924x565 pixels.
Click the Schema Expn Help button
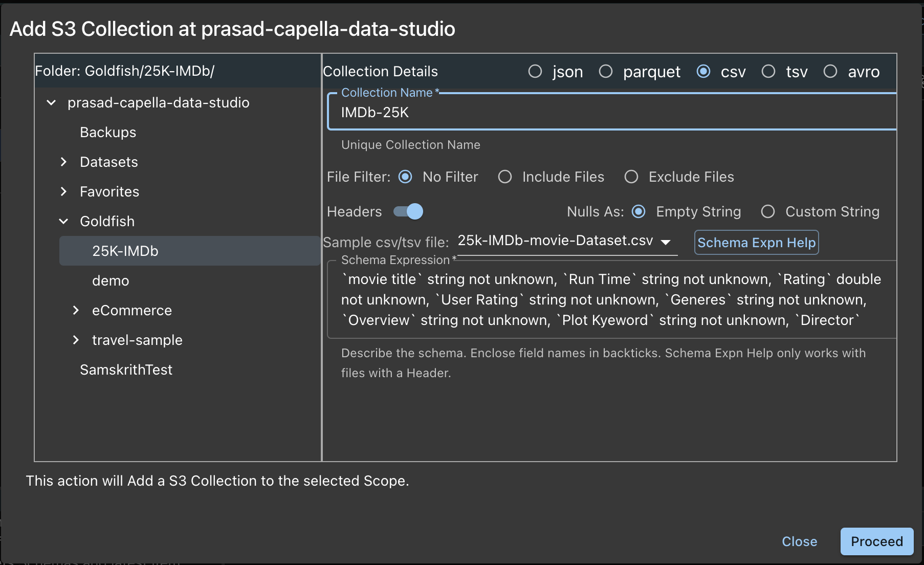point(756,242)
